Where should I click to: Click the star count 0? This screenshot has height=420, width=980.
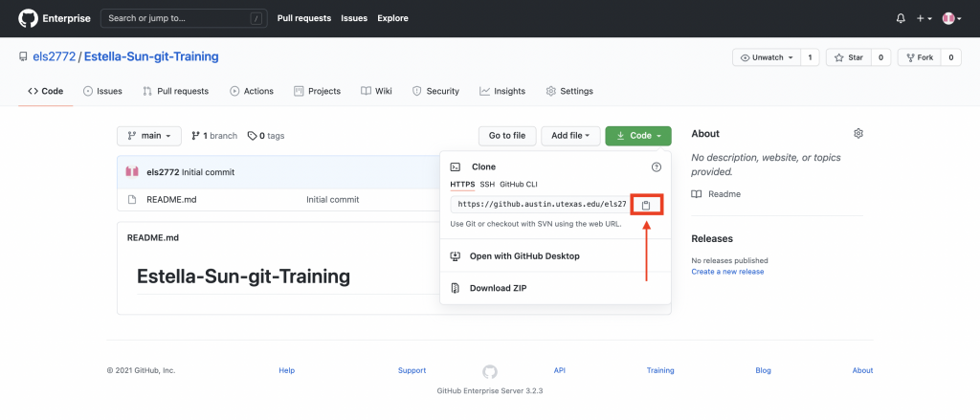tap(880, 57)
